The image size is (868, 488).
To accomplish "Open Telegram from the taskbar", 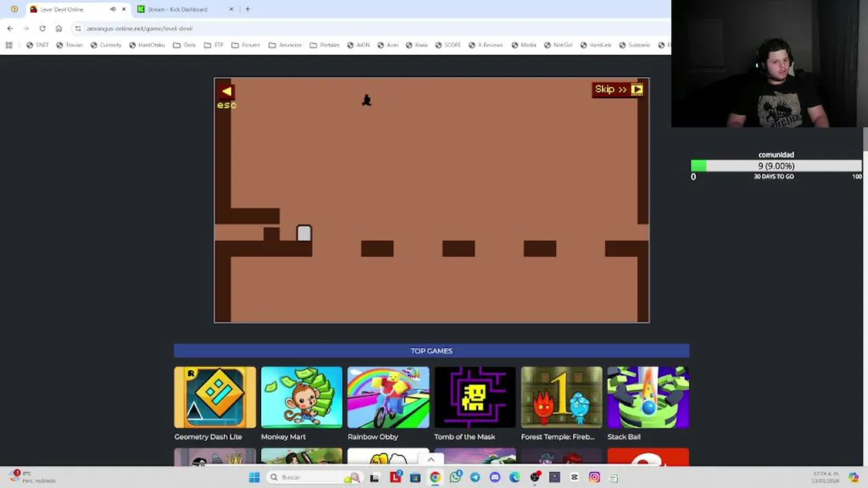I will coord(475,477).
